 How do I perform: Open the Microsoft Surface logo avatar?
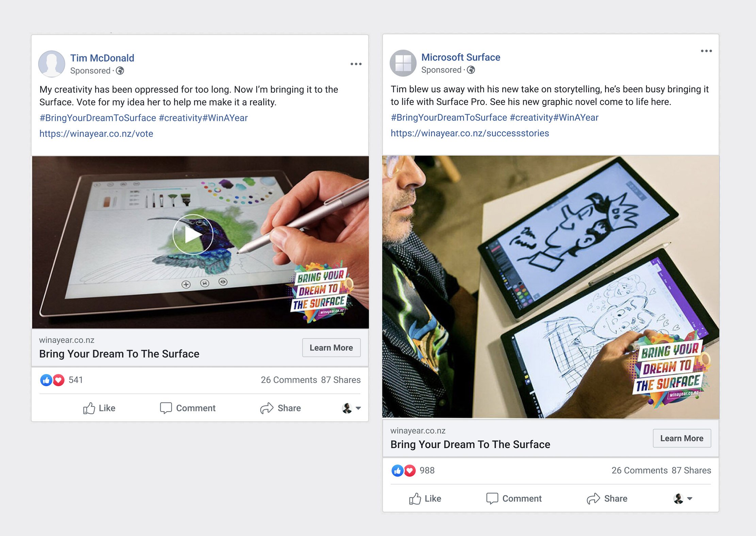coord(403,63)
